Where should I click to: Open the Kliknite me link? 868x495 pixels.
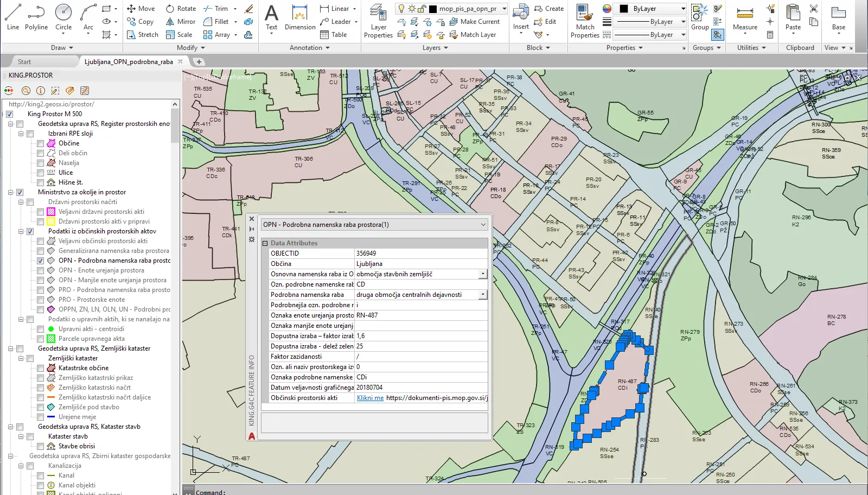coord(370,398)
